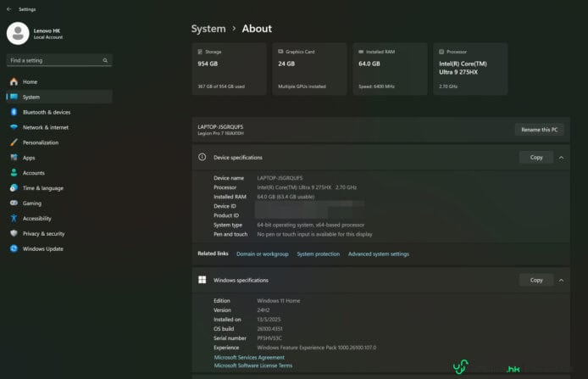Click the Lenovo HK account avatar
The image size is (588, 379).
pos(18,33)
